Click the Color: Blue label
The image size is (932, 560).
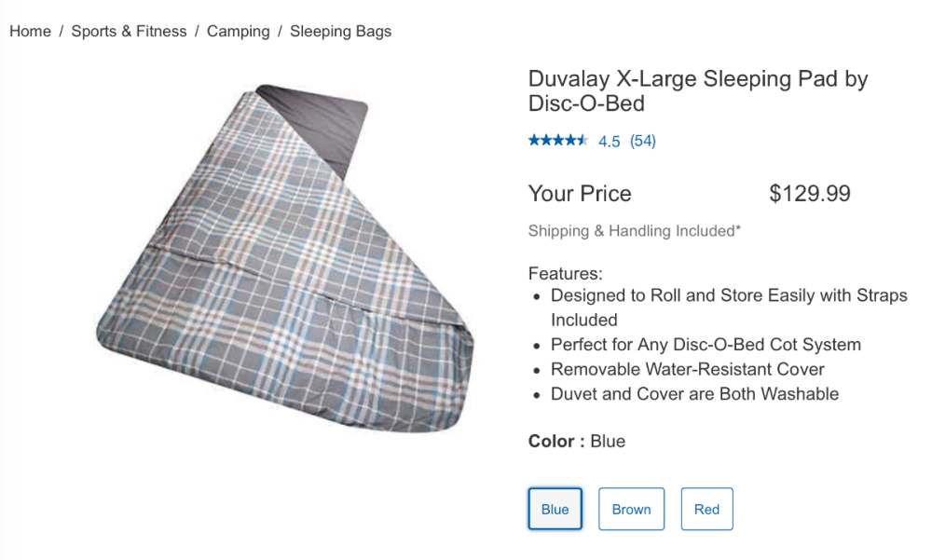(x=576, y=441)
